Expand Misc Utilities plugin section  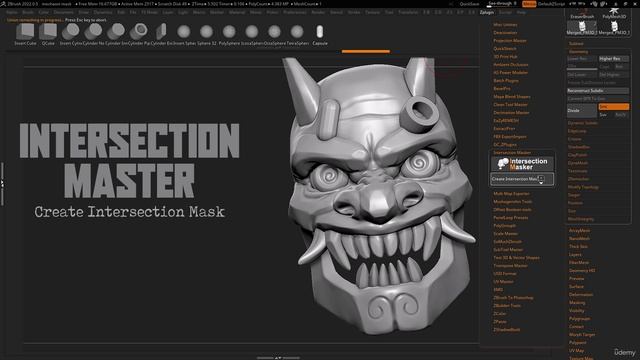[x=505, y=24]
